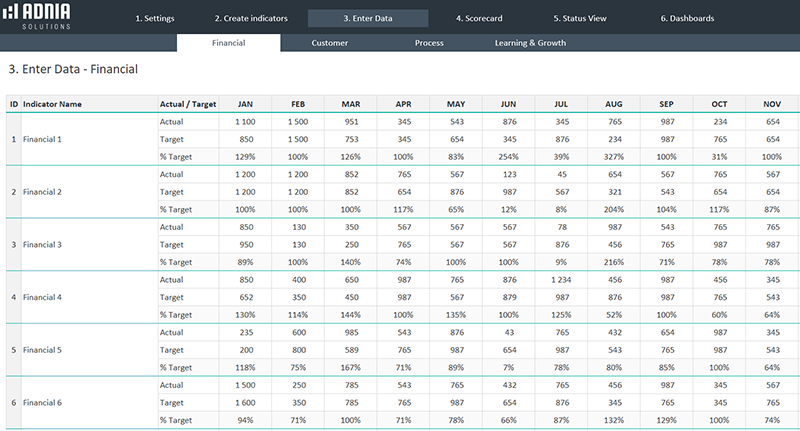Select the 3. Enter Data tab
Screen dimensions: 800x431
(367, 18)
